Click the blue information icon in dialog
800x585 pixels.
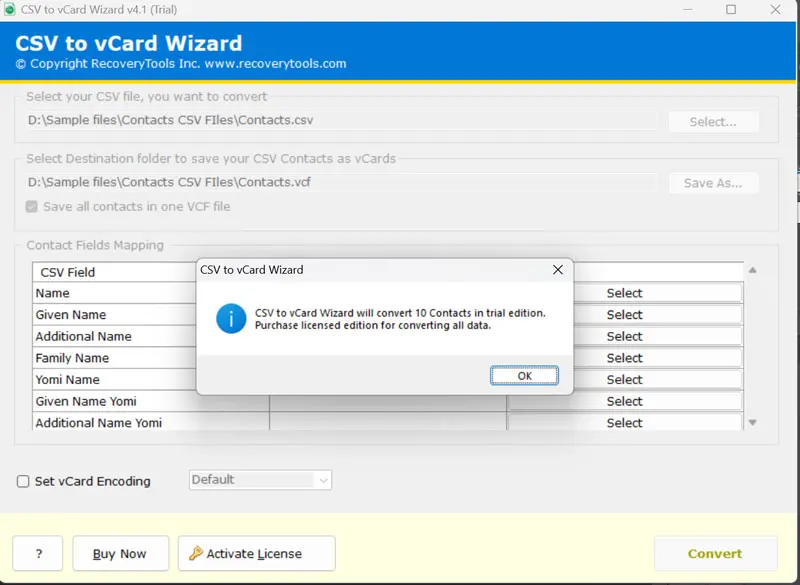tap(231, 319)
